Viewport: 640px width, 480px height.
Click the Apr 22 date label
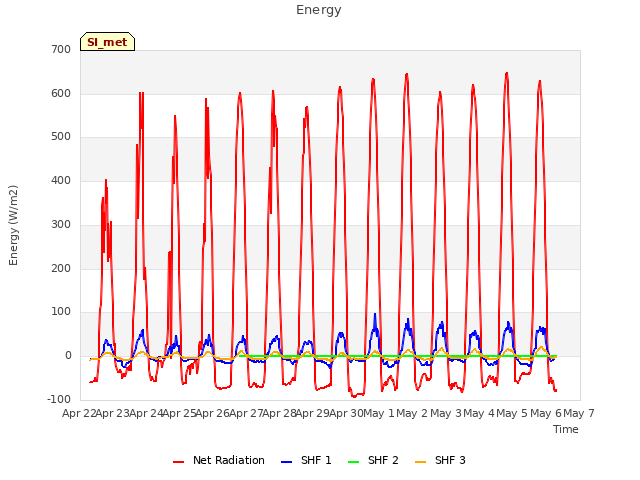click(79, 413)
